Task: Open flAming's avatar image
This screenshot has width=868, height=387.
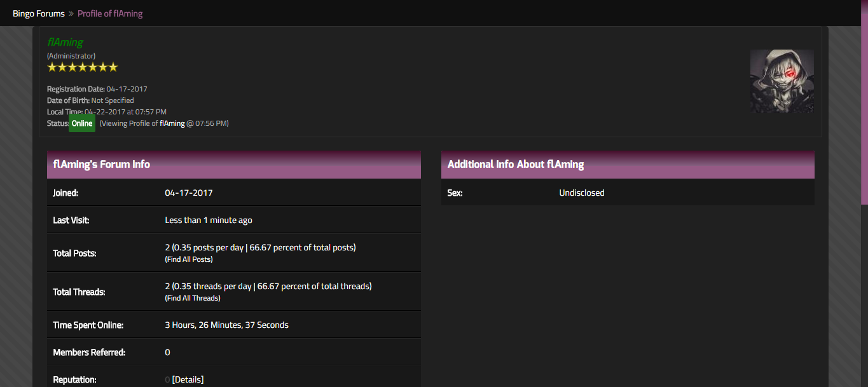Action: pos(782,81)
